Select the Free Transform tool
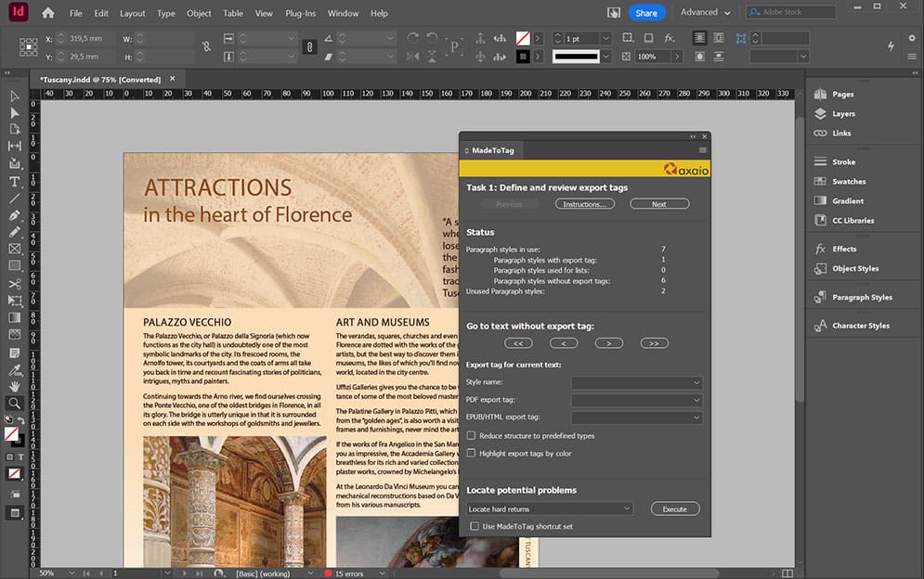The image size is (924, 579). (x=15, y=301)
